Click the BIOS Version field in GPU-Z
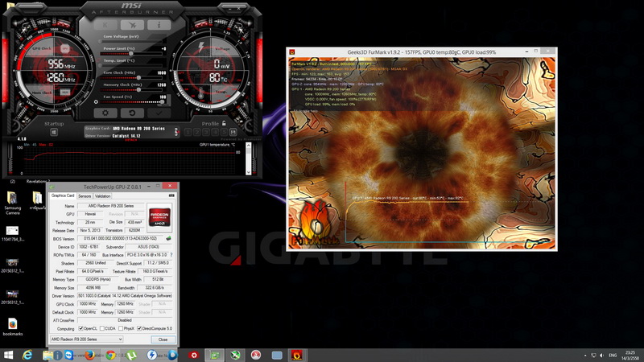Viewport: 644px width, 362px height. [121, 238]
